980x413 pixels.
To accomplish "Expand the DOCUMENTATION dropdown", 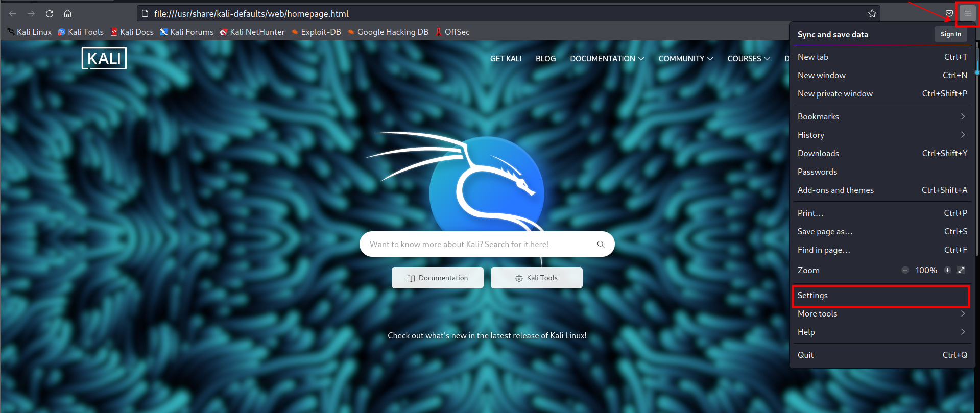I will [x=607, y=59].
